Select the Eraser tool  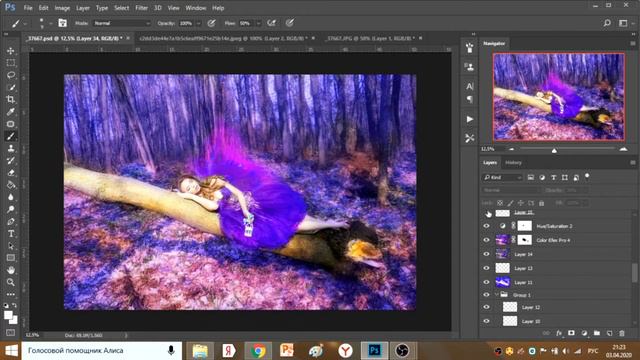(x=11, y=173)
